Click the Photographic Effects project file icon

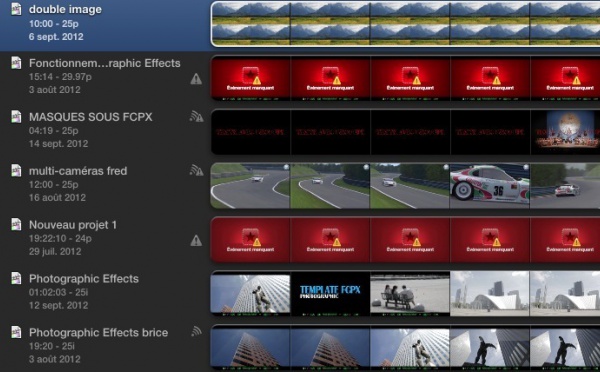tap(16, 278)
